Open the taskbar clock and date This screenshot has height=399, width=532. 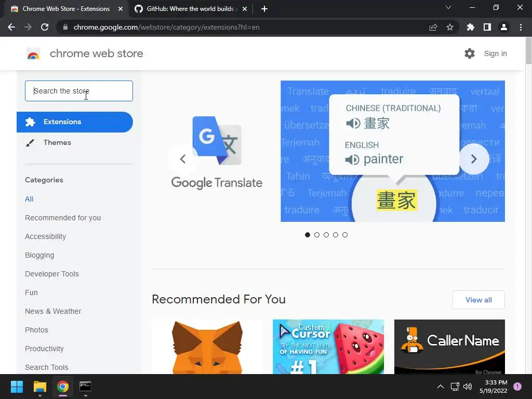coord(494,387)
